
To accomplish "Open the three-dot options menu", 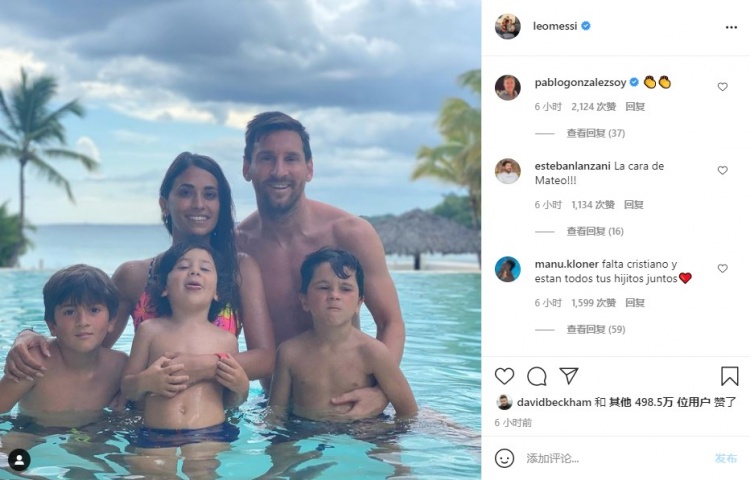I will click(x=731, y=27).
